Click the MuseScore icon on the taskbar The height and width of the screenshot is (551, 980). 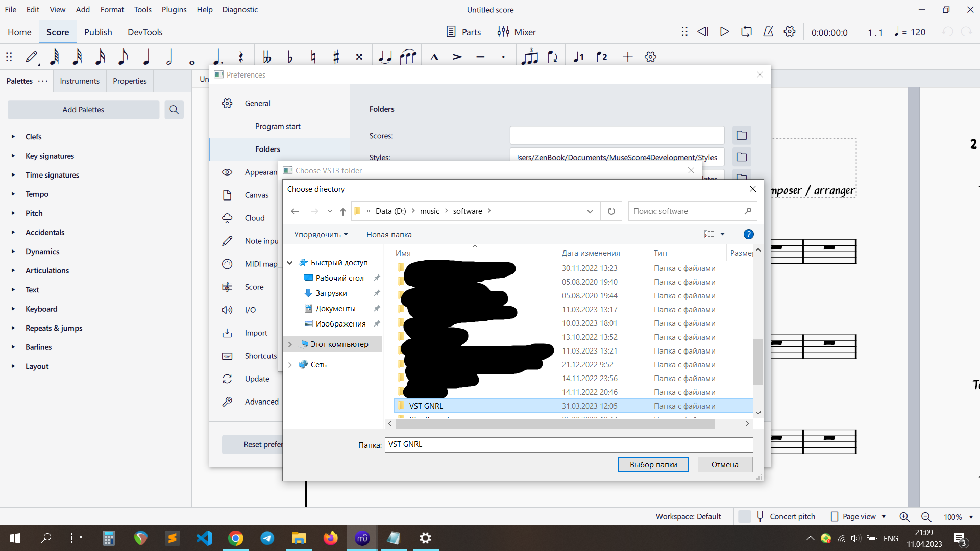click(x=362, y=538)
